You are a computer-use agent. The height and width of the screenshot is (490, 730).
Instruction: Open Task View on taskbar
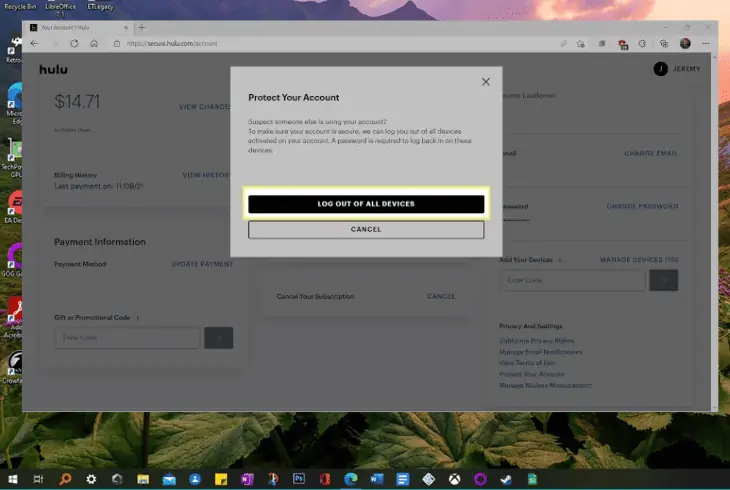pyautogui.click(x=39, y=479)
